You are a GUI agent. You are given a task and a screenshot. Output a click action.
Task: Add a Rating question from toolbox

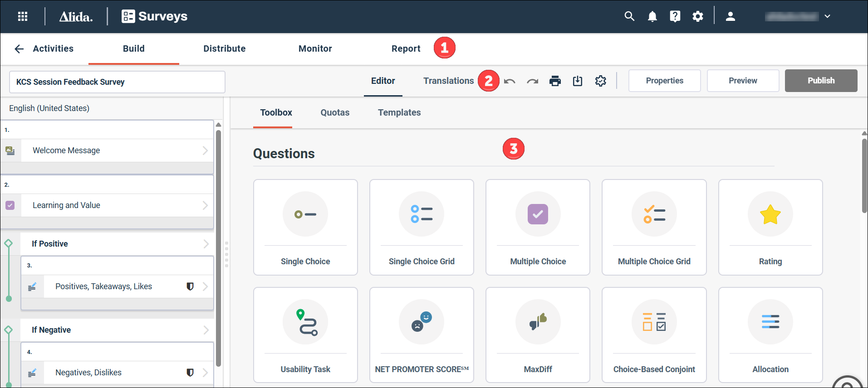[x=770, y=227]
